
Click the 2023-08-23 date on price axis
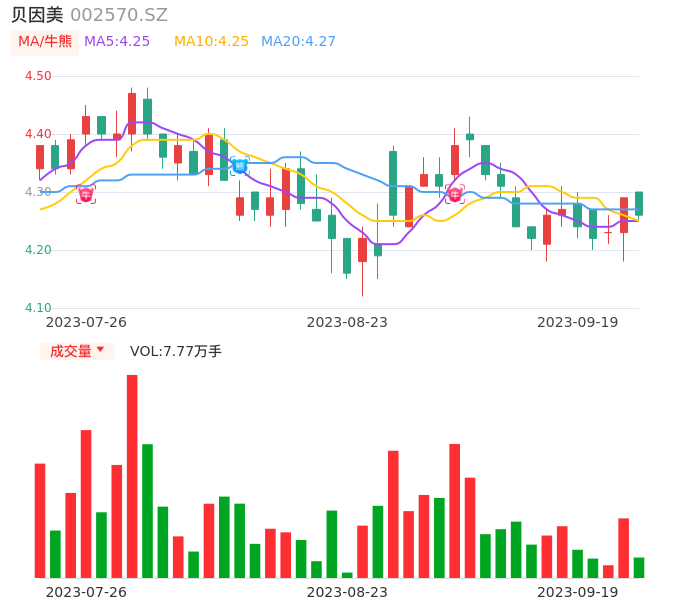click(x=347, y=322)
